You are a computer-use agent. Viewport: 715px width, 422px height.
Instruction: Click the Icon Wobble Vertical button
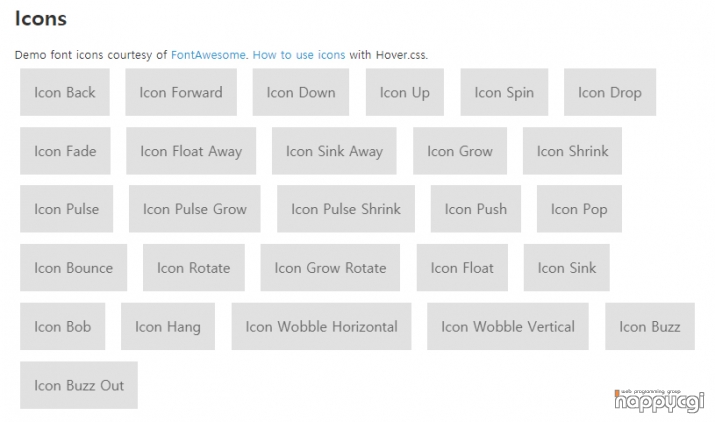tap(508, 327)
